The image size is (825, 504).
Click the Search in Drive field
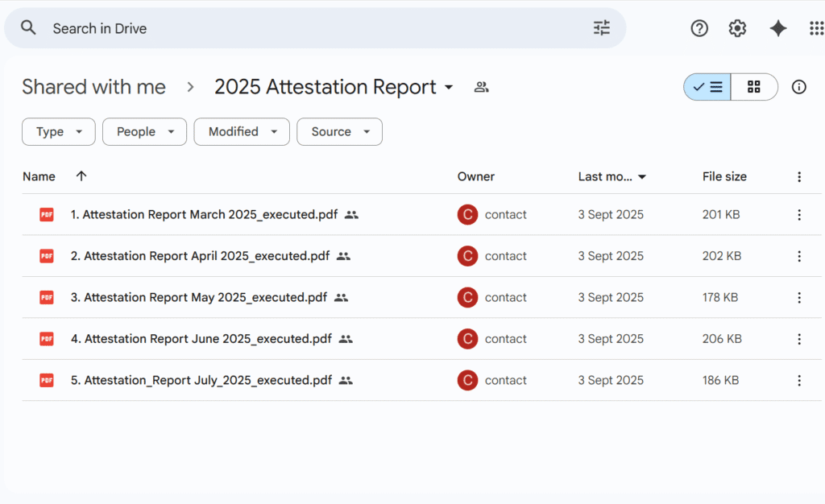314,28
